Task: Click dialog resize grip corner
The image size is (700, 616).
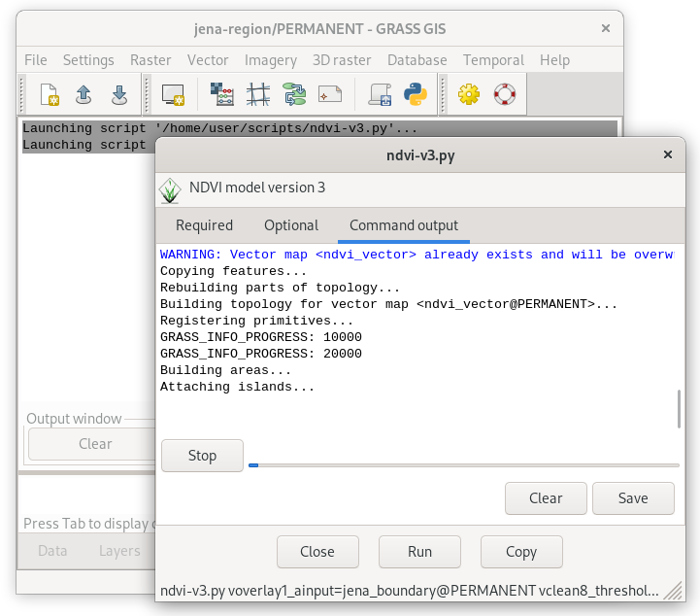Action: point(674,591)
